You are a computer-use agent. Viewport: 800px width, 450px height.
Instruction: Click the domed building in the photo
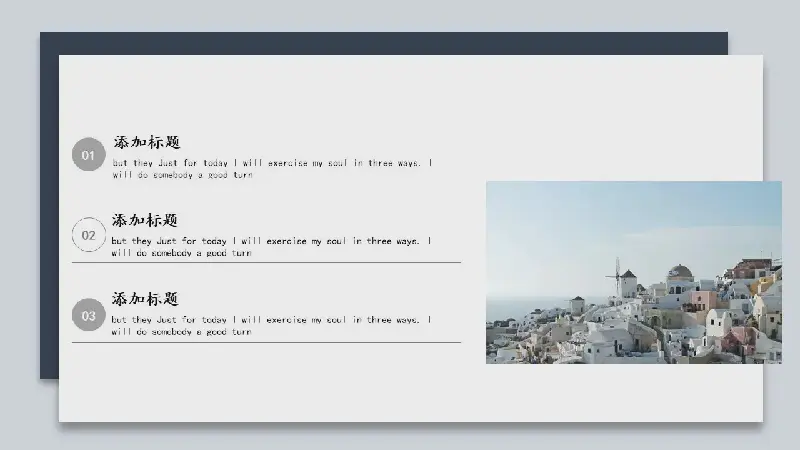pyautogui.click(x=680, y=272)
